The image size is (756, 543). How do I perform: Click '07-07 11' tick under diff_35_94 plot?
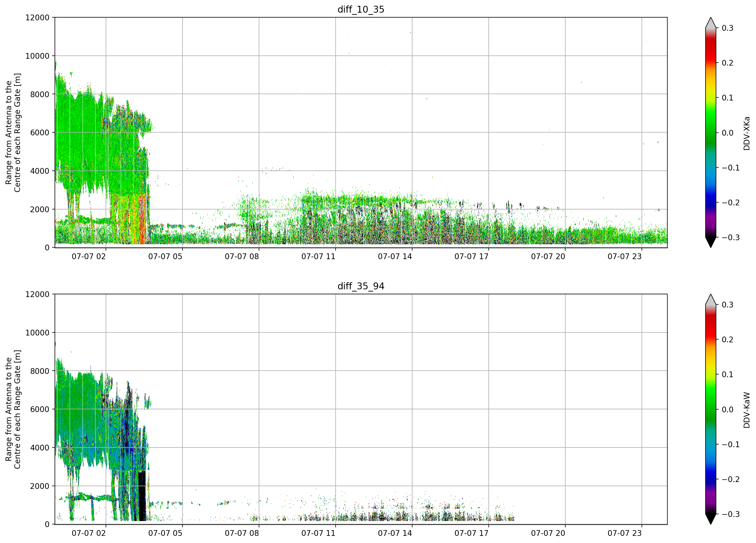point(318,533)
